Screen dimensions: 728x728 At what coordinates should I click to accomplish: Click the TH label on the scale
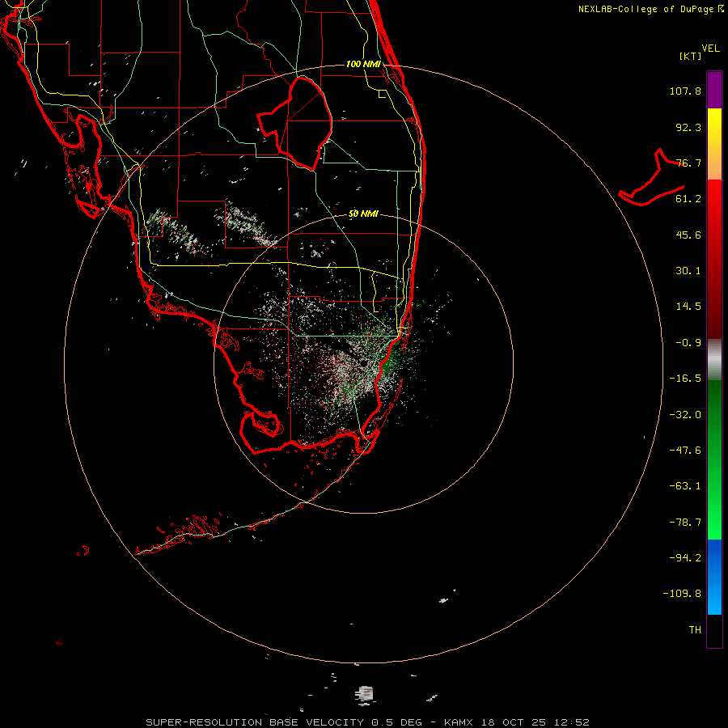(x=695, y=630)
